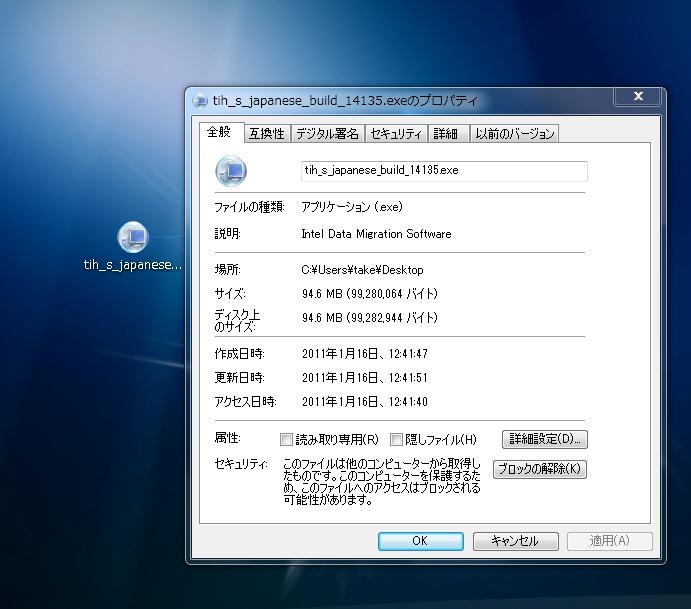Viewport: 691px width, 609px height.
Task: Click the キャンセル button
Action: [516, 541]
